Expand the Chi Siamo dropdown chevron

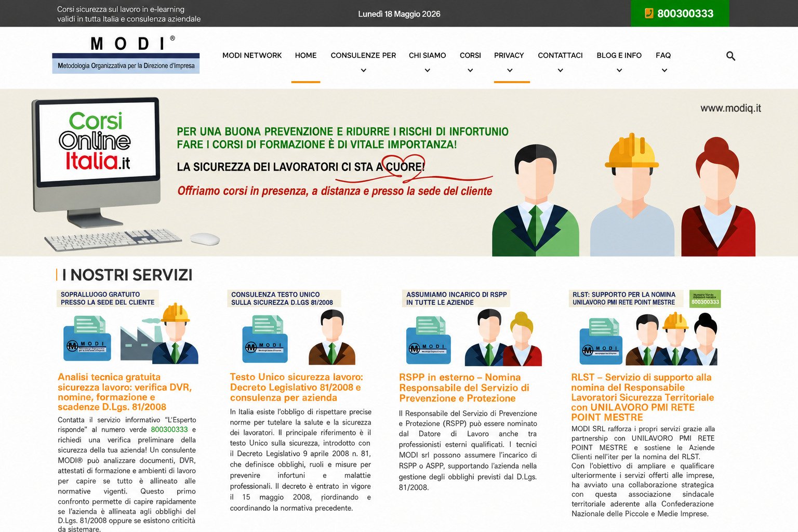click(427, 71)
